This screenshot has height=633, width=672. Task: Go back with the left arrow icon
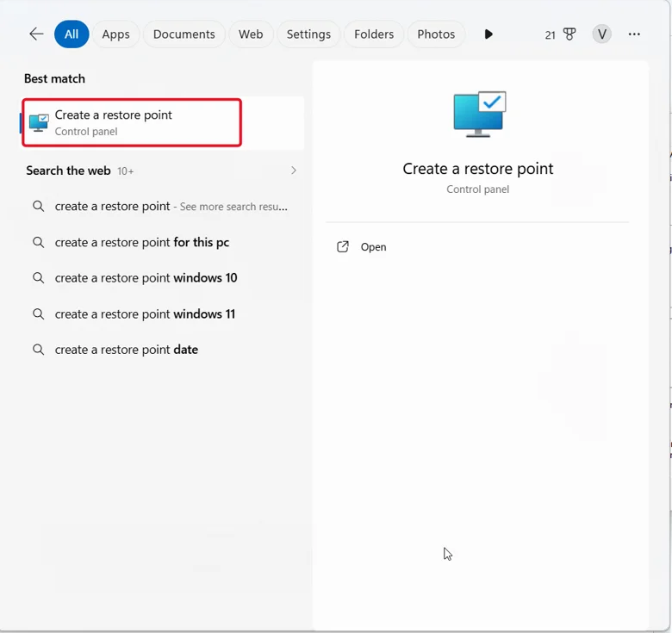(36, 34)
